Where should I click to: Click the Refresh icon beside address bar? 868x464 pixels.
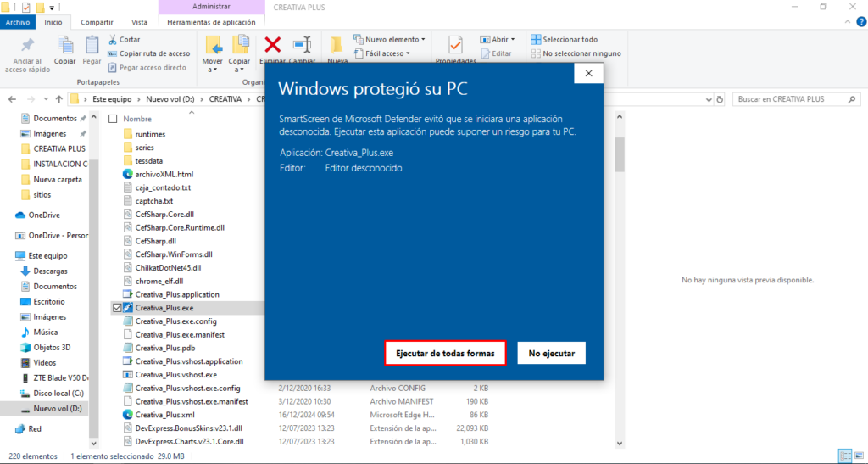[x=720, y=99]
